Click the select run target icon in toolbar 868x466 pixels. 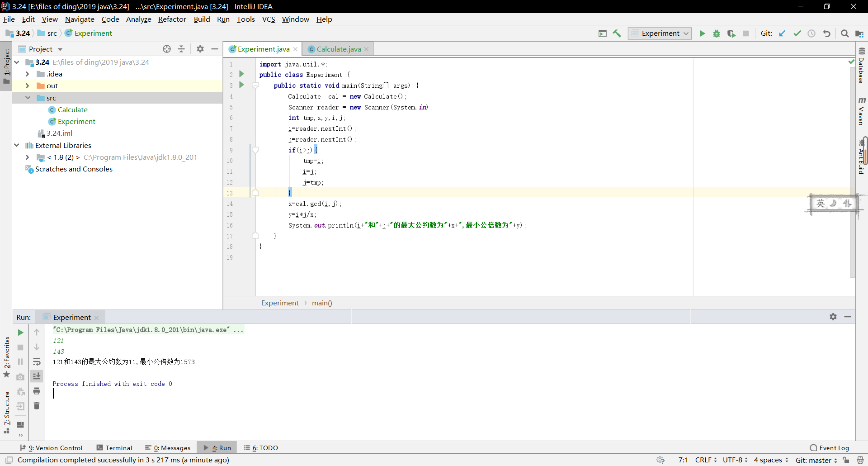coord(602,33)
